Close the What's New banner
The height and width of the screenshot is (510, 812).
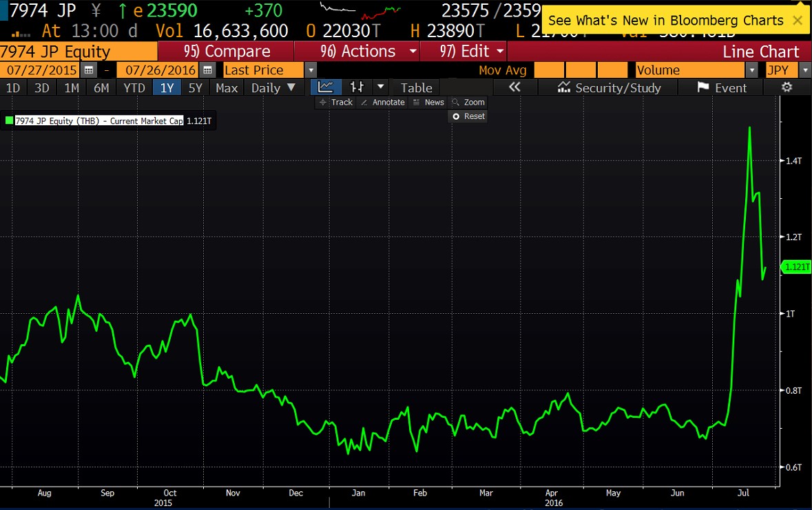[798, 21]
